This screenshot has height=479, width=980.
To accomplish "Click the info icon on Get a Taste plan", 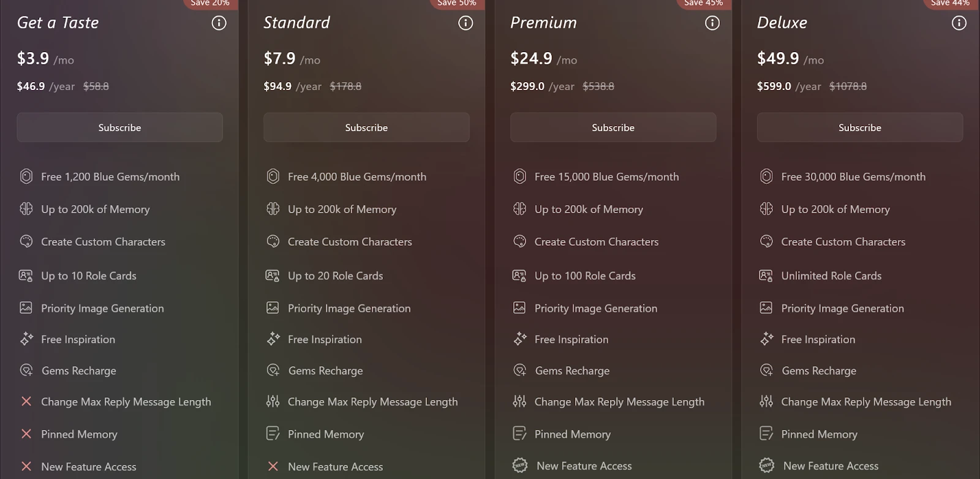I will 219,23.
